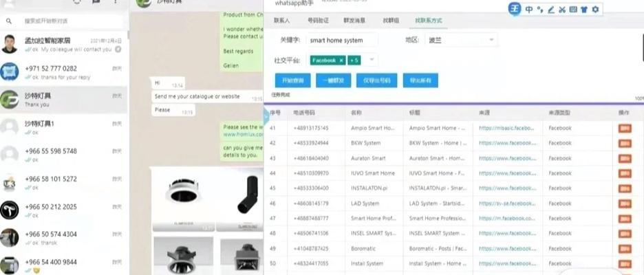Viewport: 644px width, 275px height.
Task: Open chat +966 55 598 5748
Action: click(x=64, y=155)
